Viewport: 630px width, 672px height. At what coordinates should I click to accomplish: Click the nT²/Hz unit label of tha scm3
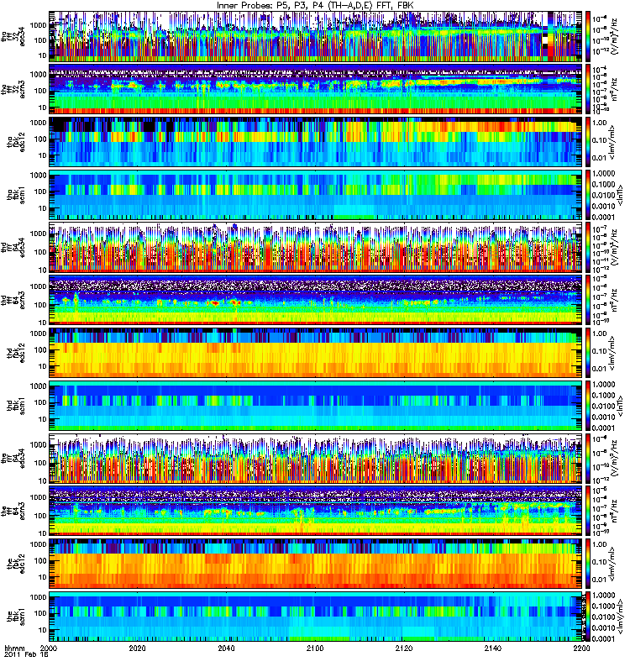[x=614, y=89]
